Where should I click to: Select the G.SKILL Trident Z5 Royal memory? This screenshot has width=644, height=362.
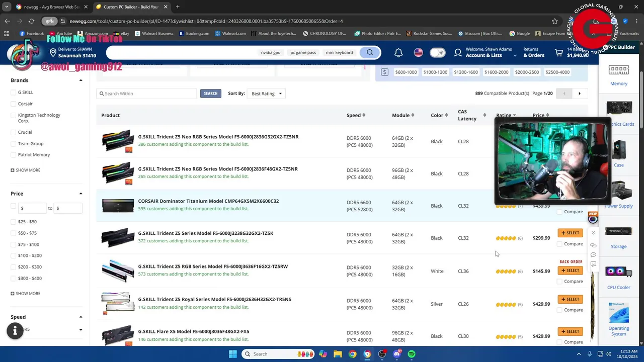(x=570, y=299)
